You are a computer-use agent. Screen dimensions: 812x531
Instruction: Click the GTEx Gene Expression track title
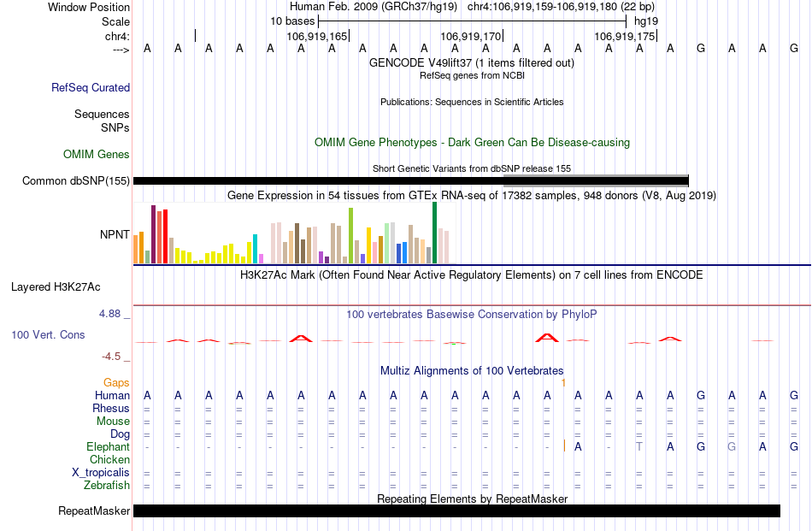472,195
